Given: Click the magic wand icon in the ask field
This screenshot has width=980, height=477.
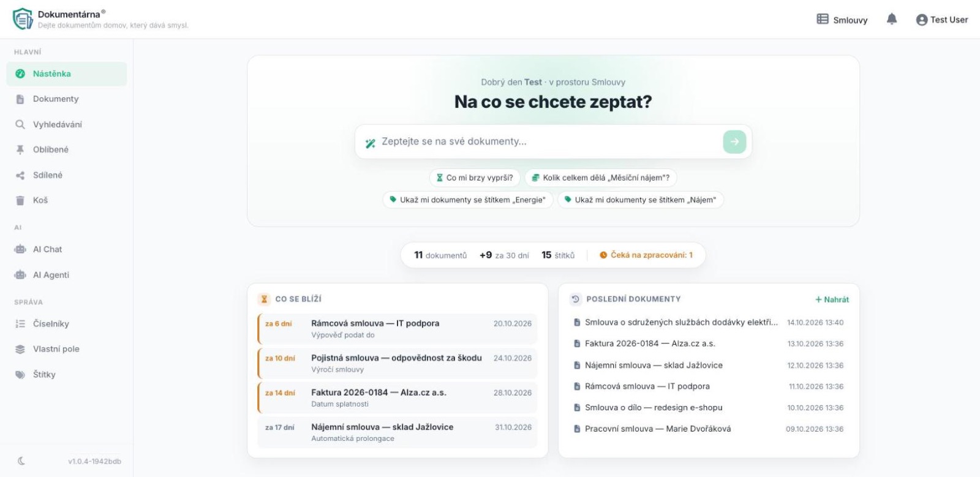Looking at the screenshot, I should pyautogui.click(x=370, y=143).
